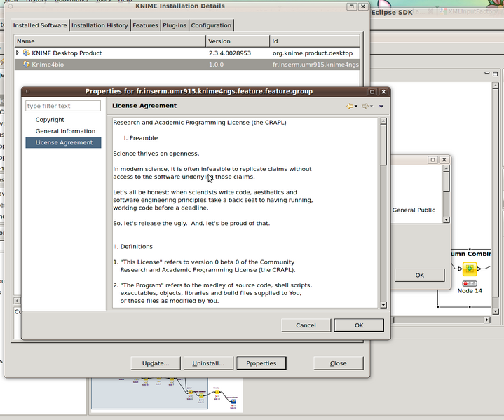Click workflow editor horizontal scrollbar right arrow
This screenshot has height=420, width=504.
487,320
